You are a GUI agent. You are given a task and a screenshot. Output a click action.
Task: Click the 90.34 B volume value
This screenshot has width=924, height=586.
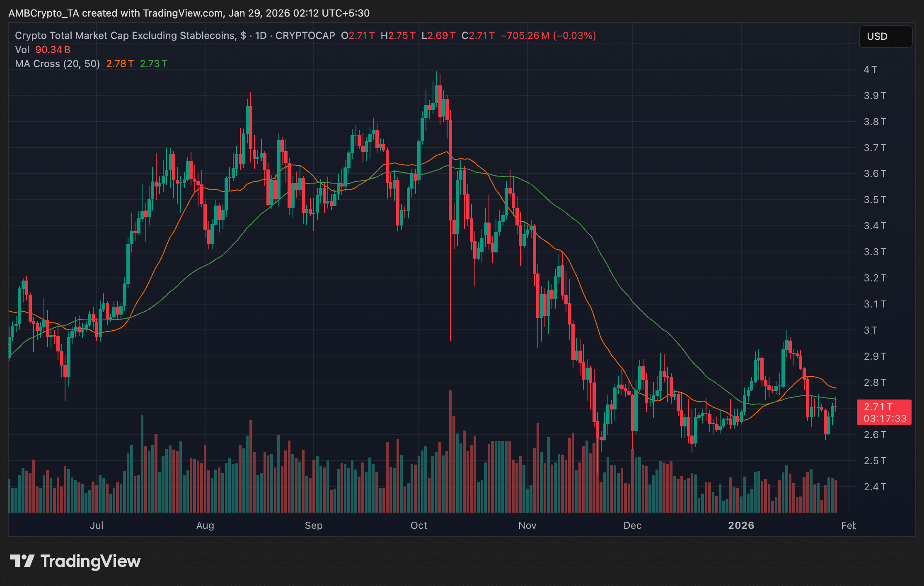(x=53, y=50)
